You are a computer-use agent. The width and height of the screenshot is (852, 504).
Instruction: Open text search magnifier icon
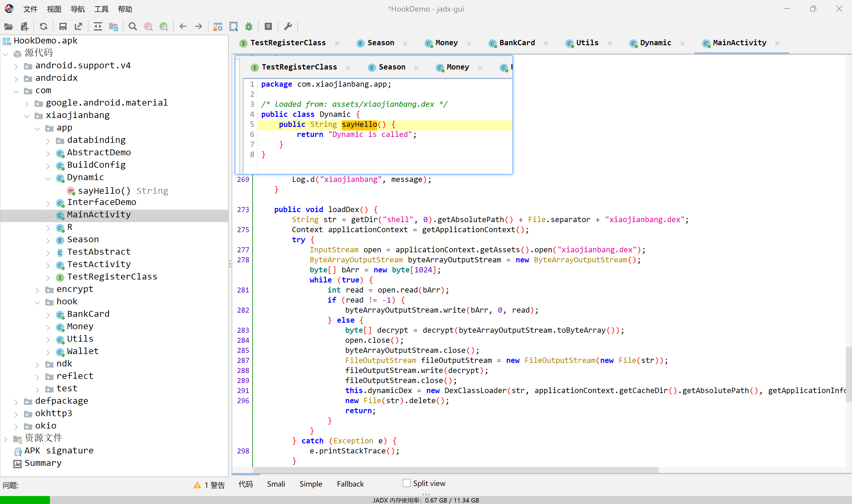[133, 27]
